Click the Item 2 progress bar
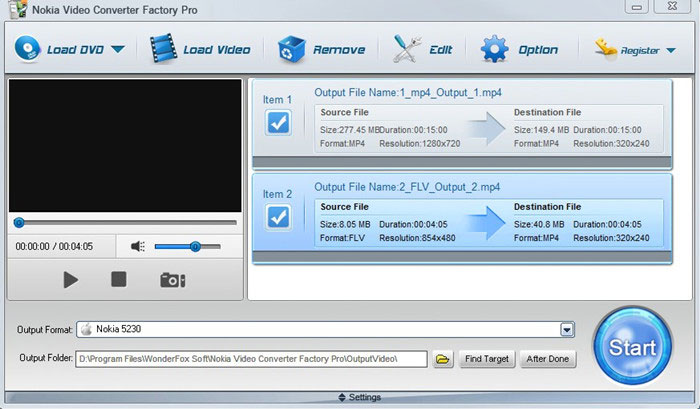Viewport: 700px width, 409px height. [x=462, y=256]
